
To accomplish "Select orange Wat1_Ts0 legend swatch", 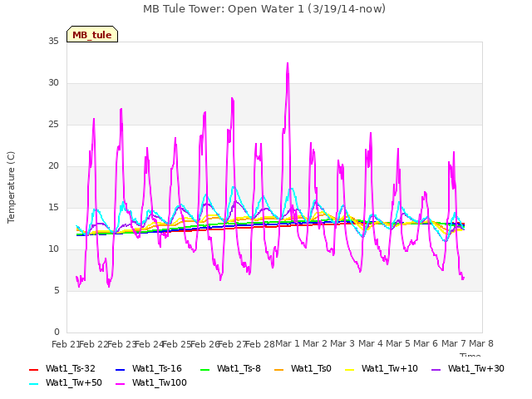I will pos(278,369).
